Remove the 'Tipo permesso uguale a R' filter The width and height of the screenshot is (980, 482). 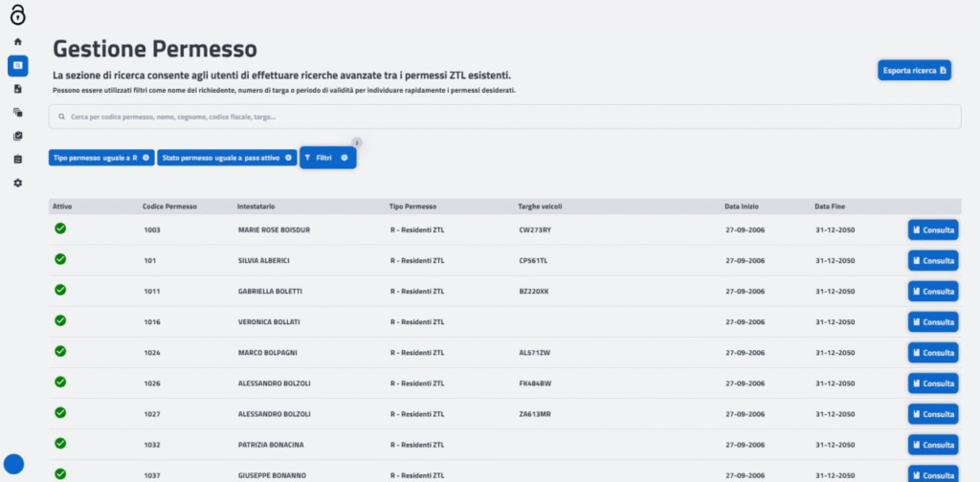tap(145, 157)
